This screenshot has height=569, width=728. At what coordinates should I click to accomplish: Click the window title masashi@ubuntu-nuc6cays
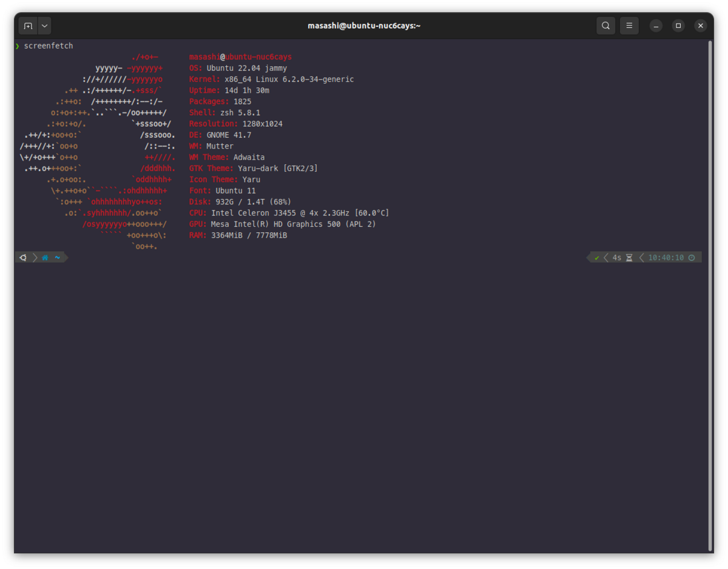tap(364, 25)
